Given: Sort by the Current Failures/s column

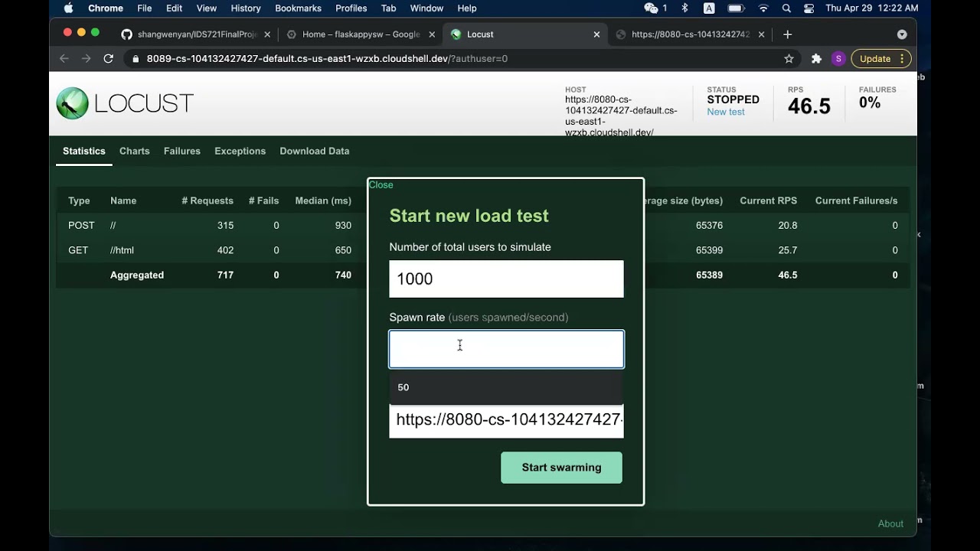Looking at the screenshot, I should tap(856, 201).
